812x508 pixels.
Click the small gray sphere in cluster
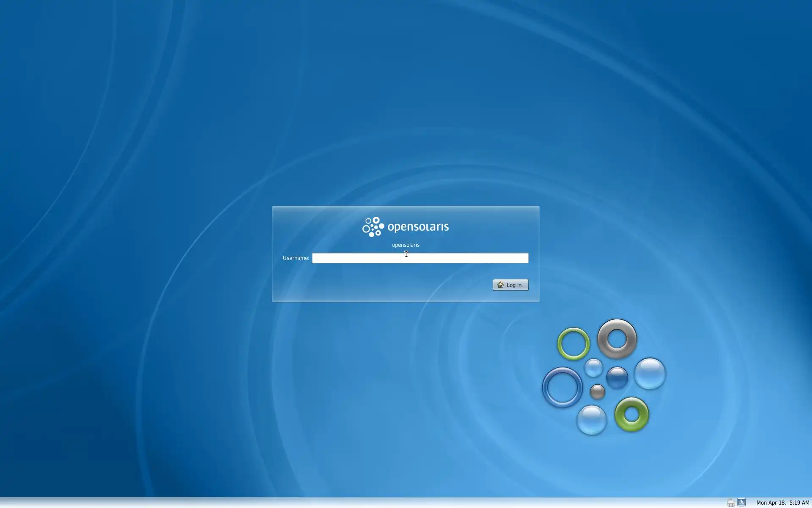(x=597, y=392)
